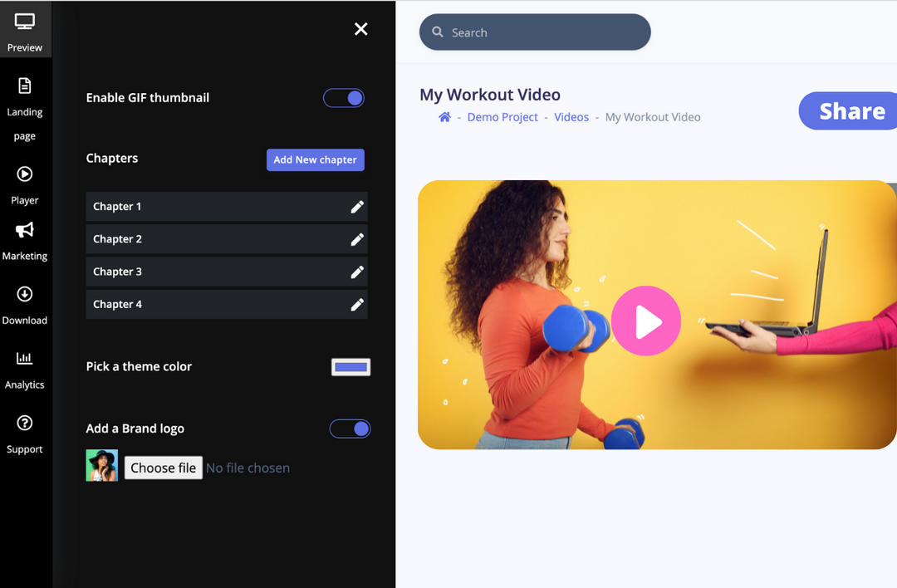
Task: Click the home icon in the breadcrumb
Action: 445,117
